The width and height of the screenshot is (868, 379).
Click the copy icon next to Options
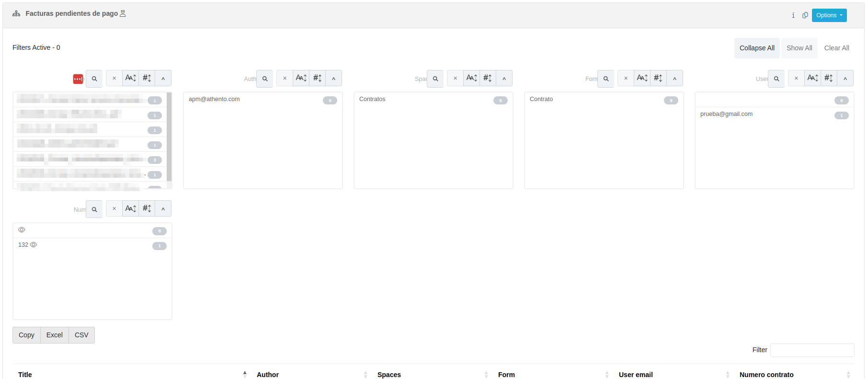click(805, 15)
